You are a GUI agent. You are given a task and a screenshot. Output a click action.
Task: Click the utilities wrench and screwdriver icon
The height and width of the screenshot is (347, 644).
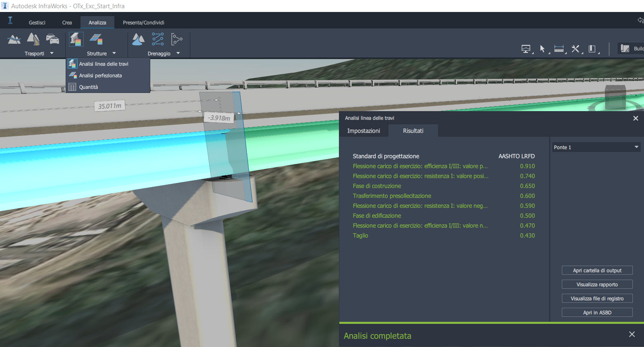click(575, 48)
